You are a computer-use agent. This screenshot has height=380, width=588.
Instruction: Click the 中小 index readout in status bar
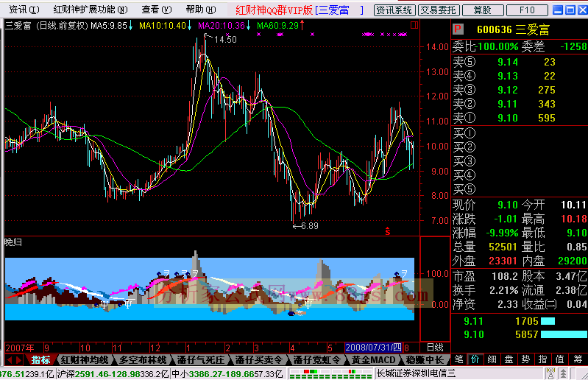point(227,374)
